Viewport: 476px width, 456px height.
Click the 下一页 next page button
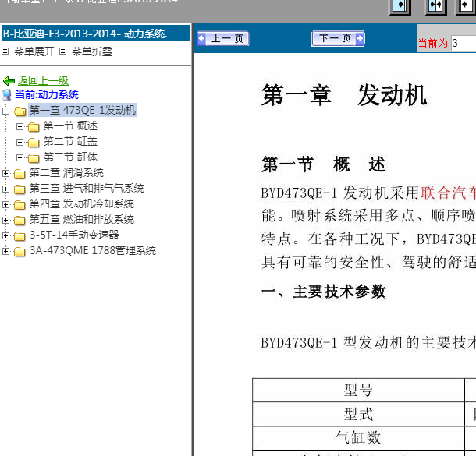338,38
